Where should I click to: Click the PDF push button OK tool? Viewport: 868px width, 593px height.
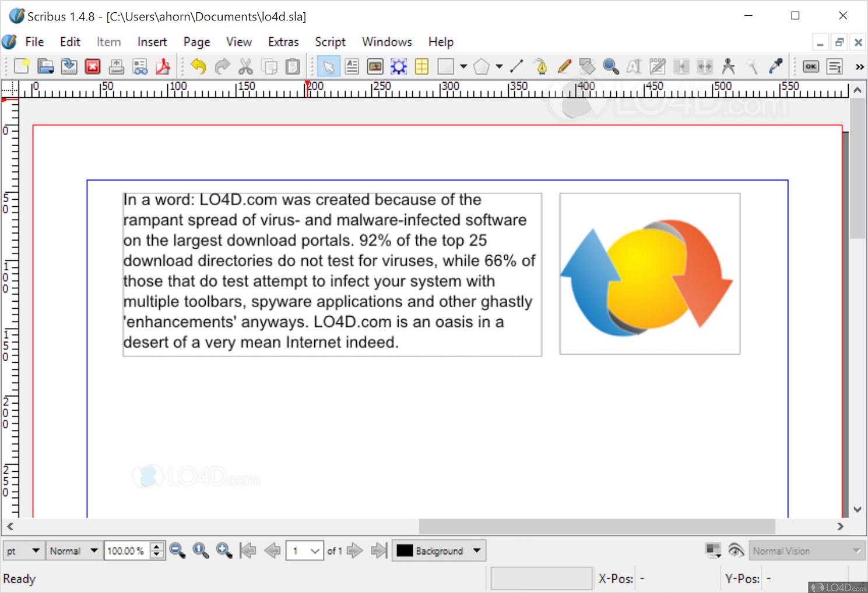click(x=811, y=66)
